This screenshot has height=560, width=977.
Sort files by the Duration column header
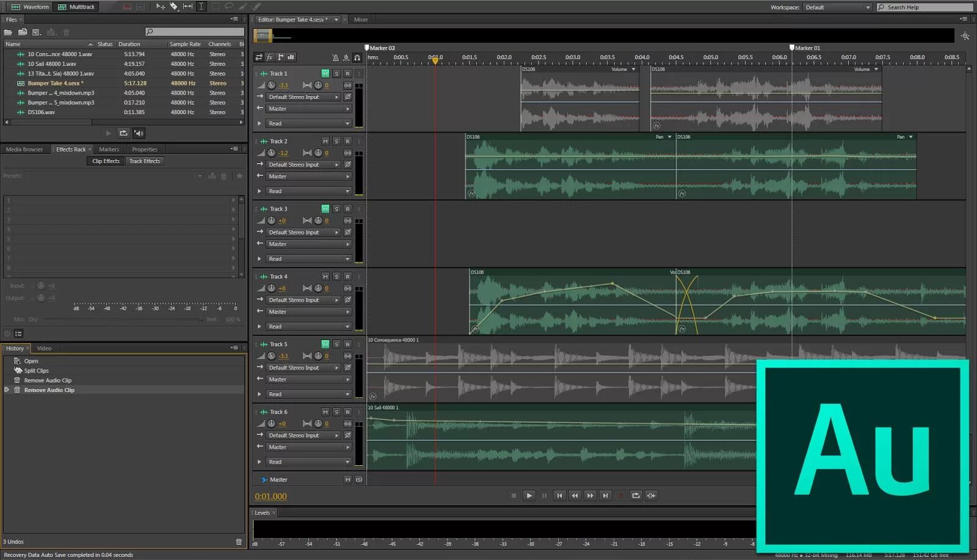coord(141,44)
